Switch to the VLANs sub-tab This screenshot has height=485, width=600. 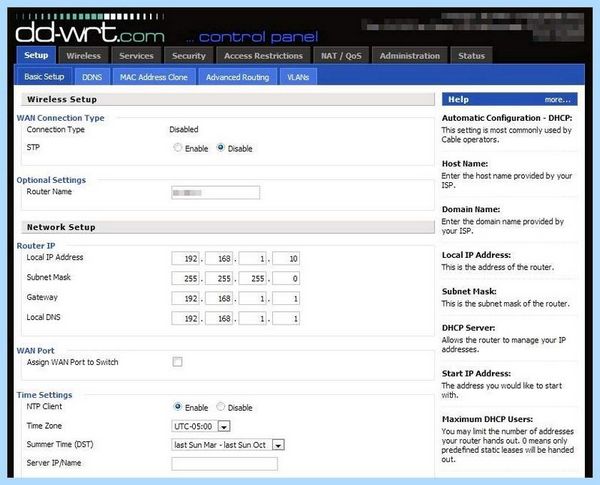coord(298,77)
